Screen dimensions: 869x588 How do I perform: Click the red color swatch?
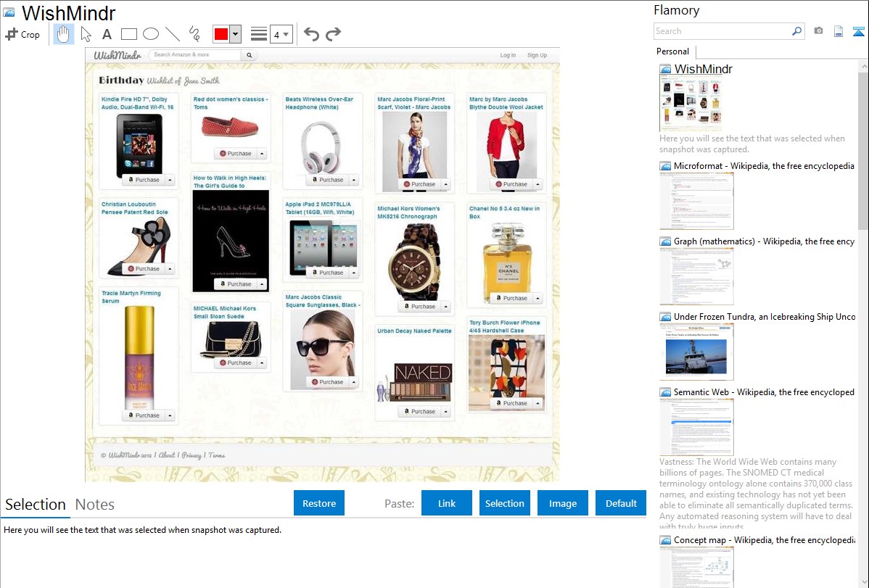(x=221, y=34)
